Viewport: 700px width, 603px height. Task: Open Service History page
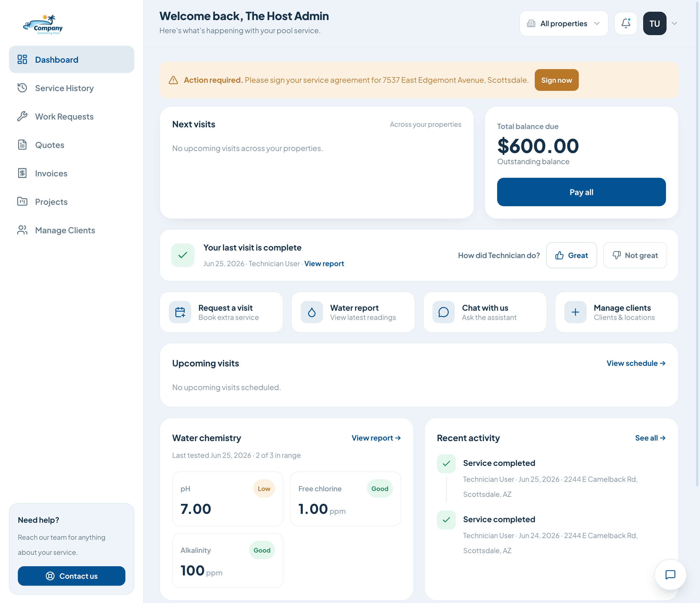[72, 88]
